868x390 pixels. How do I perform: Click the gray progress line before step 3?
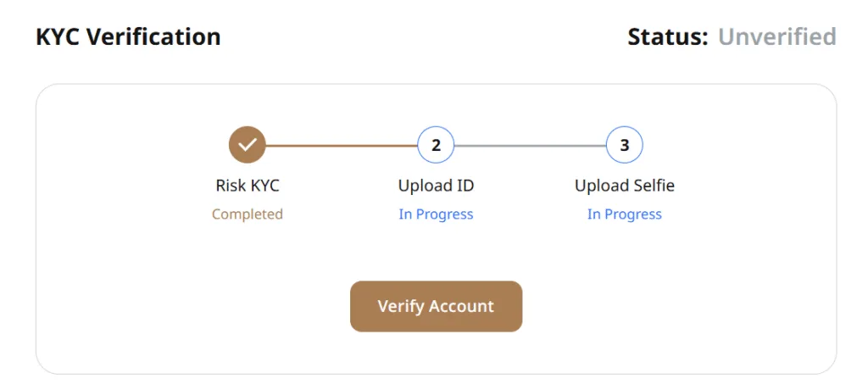(x=530, y=146)
